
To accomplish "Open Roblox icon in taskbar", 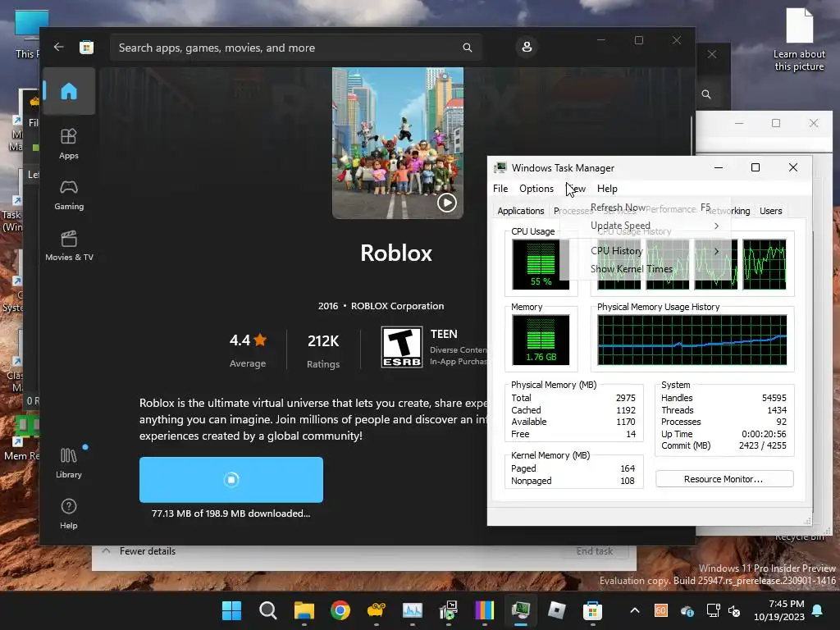I will [557, 610].
